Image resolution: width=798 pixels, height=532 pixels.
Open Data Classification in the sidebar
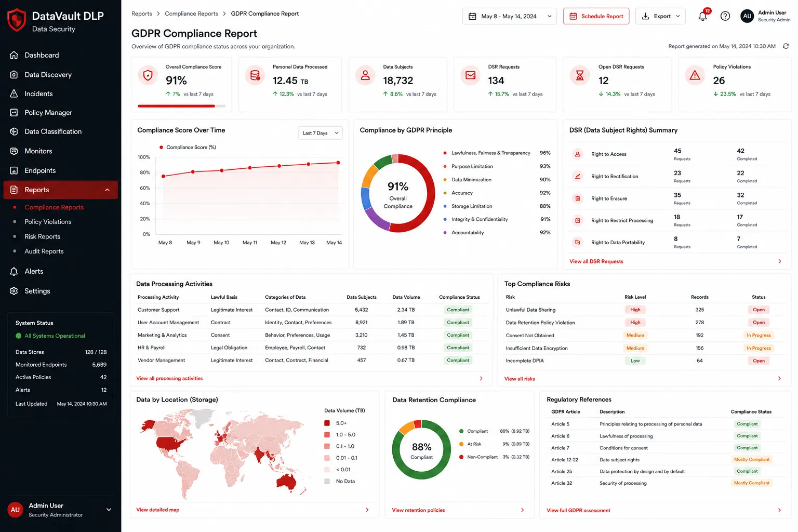pos(61,131)
